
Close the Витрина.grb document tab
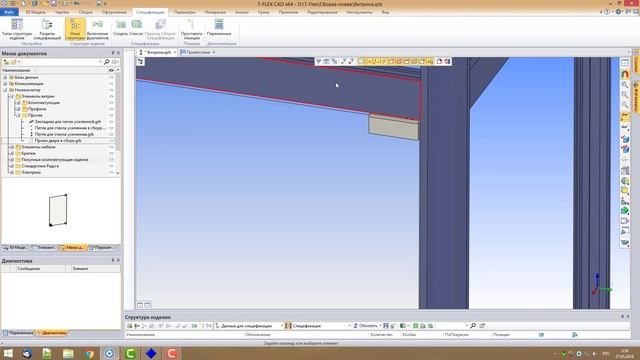(174, 52)
